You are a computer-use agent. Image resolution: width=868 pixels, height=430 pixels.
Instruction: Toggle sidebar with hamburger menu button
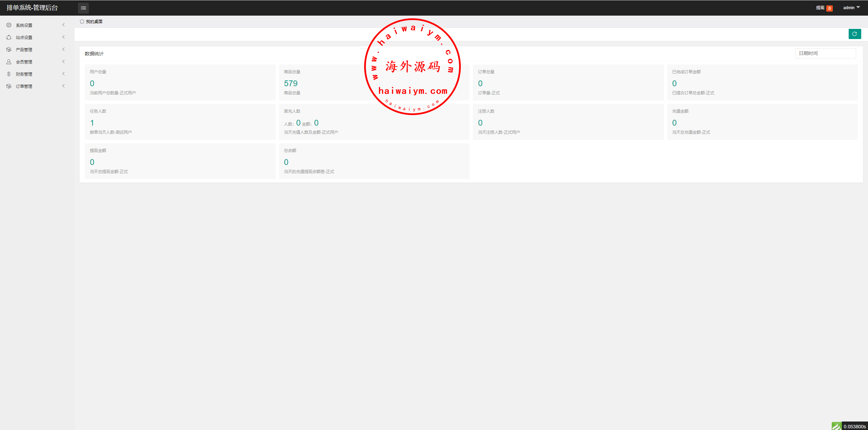click(83, 8)
